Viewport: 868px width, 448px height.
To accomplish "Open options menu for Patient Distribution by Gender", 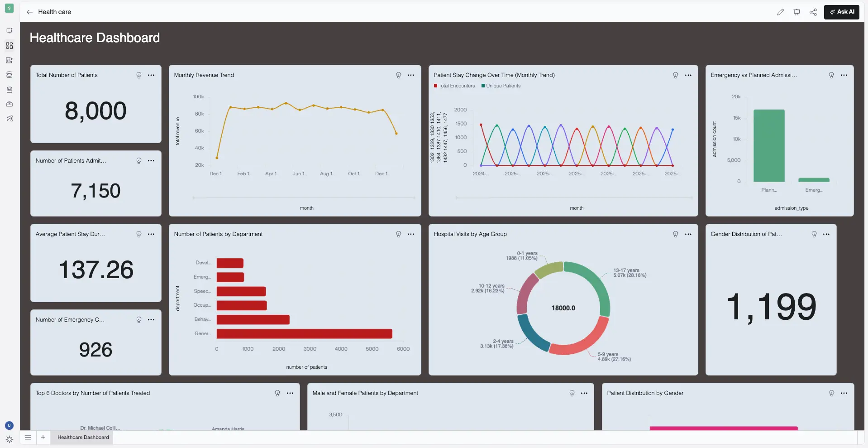I will 844,393.
